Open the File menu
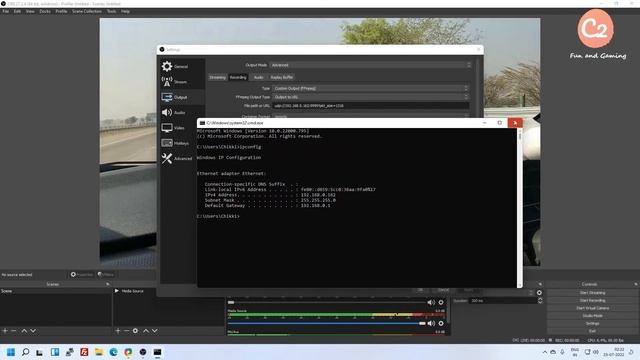This screenshot has height=360, width=640. point(6,11)
